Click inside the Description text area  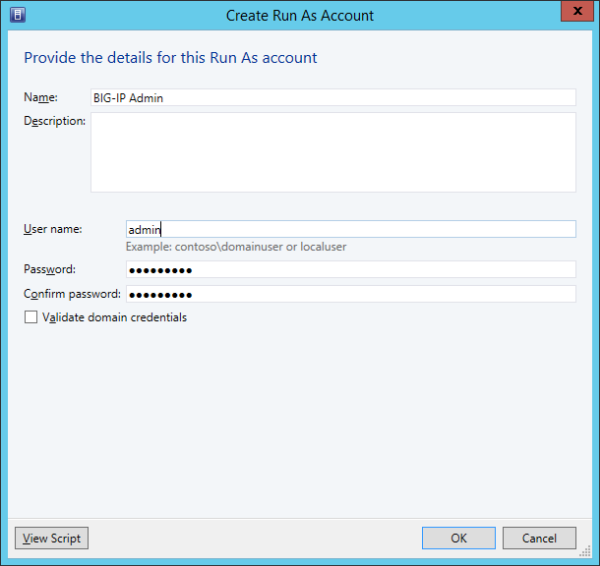333,152
